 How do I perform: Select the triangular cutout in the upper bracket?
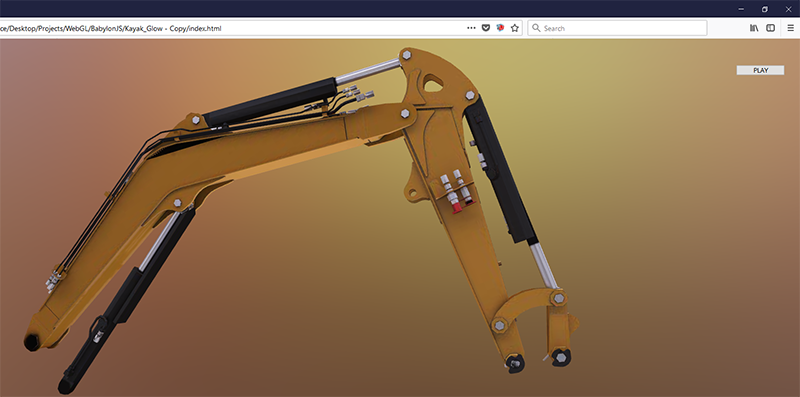(433, 84)
